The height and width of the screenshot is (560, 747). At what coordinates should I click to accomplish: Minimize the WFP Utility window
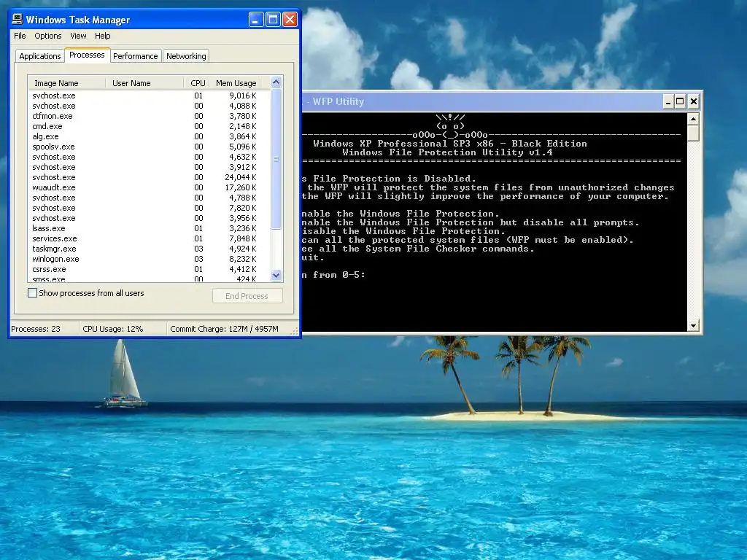(668, 101)
